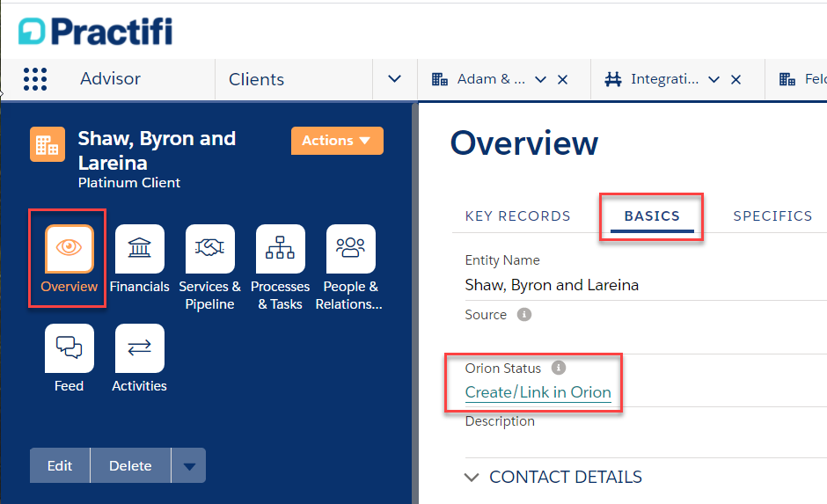Switch to the Adam & ... workspace tab
The height and width of the screenshot is (504, 827).
[x=491, y=79]
